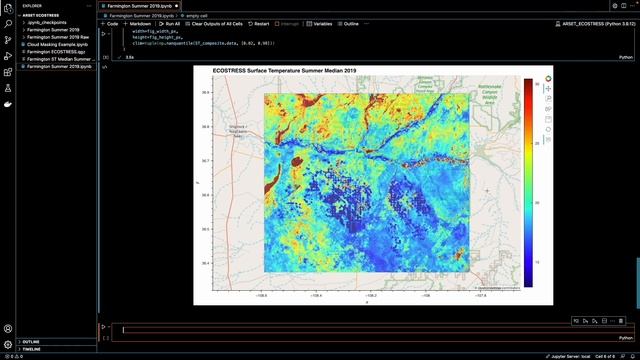Click the Reset plot tool icon
The height and width of the screenshot is (360, 640).
tap(548, 129)
